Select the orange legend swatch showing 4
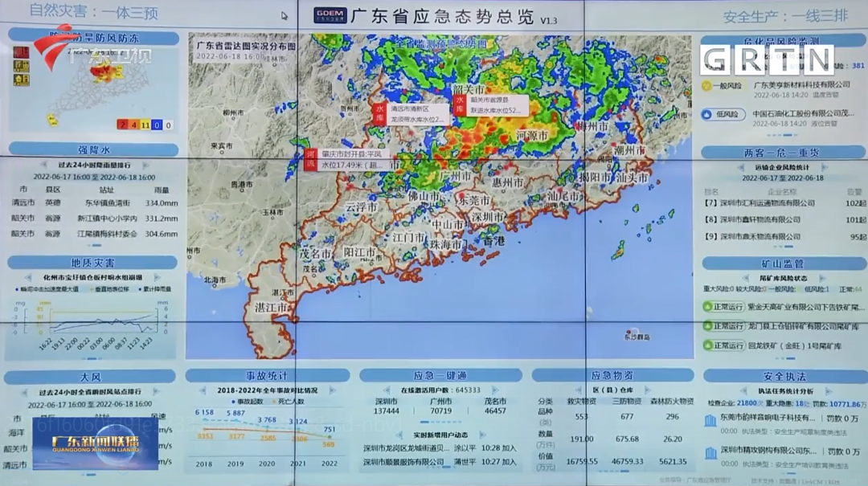The image size is (868, 486). click(x=133, y=125)
